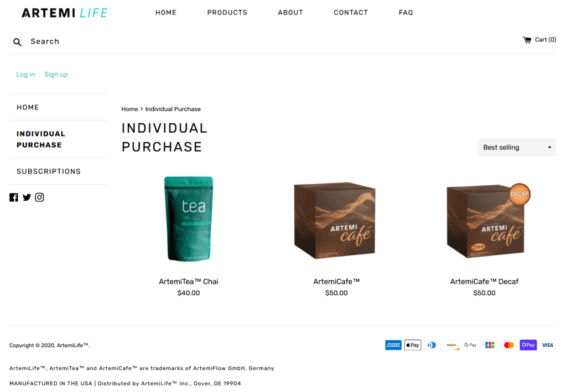The width and height of the screenshot is (566, 392).
Task: Select SUBSCRIPTIONS in the sidebar
Action: pyautogui.click(x=49, y=171)
